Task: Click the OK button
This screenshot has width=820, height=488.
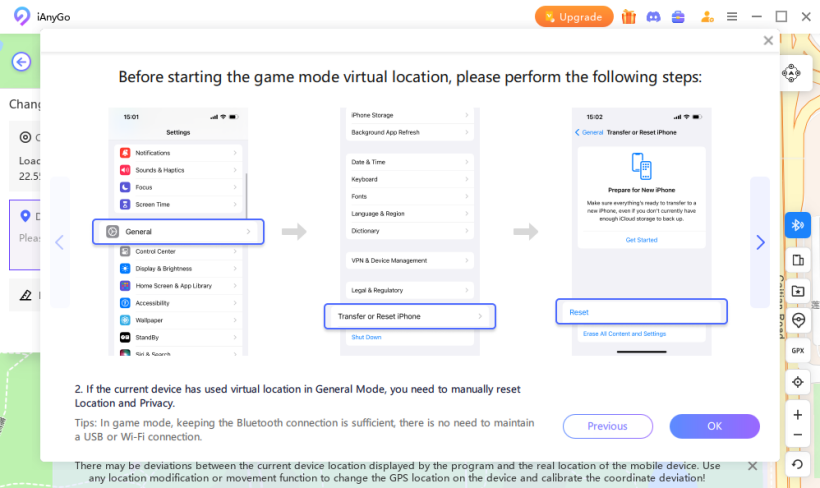Action: coord(714,426)
